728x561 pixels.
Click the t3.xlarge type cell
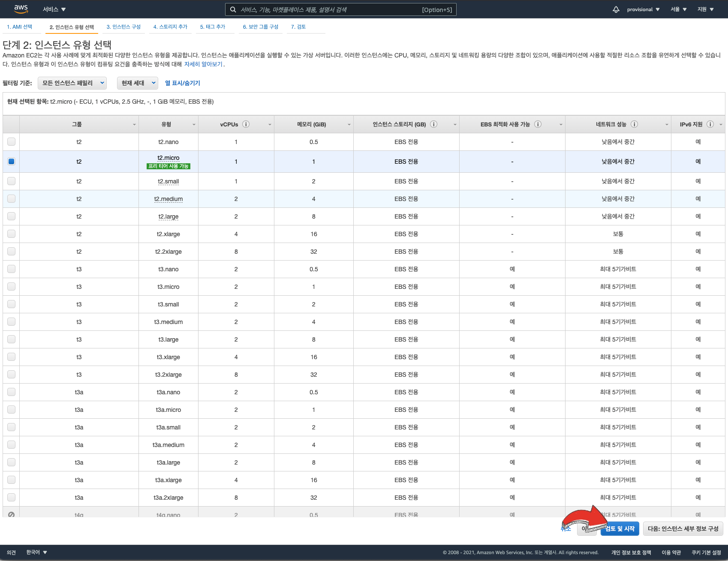[168, 357]
